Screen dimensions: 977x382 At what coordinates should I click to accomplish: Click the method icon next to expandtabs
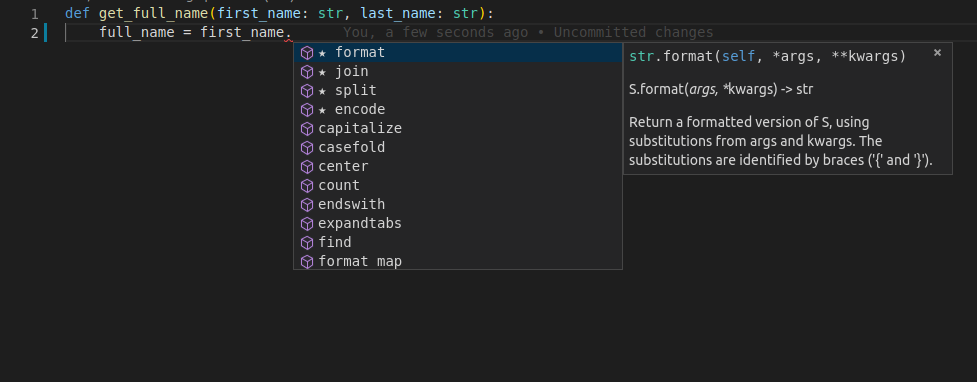click(307, 224)
